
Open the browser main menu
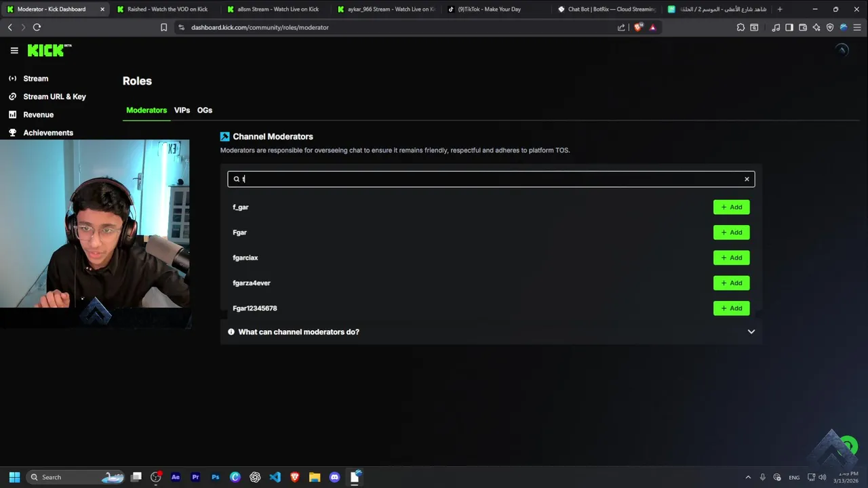857,27
